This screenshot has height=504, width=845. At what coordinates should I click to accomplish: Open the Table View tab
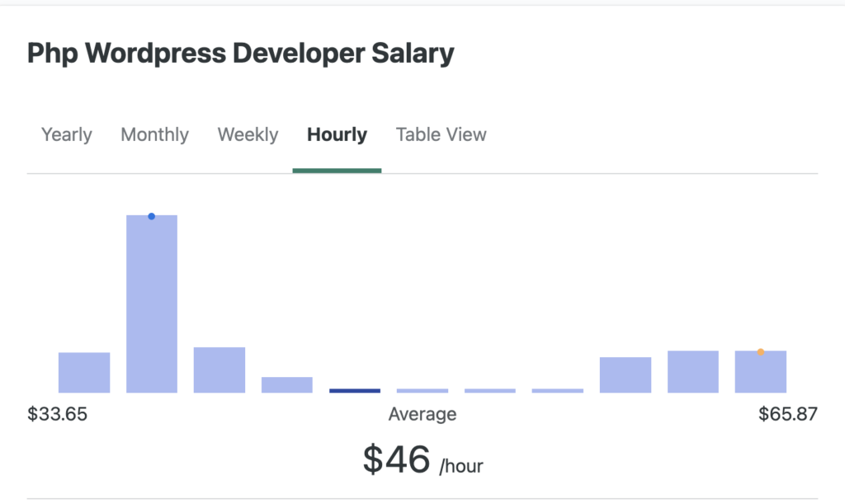coord(441,134)
